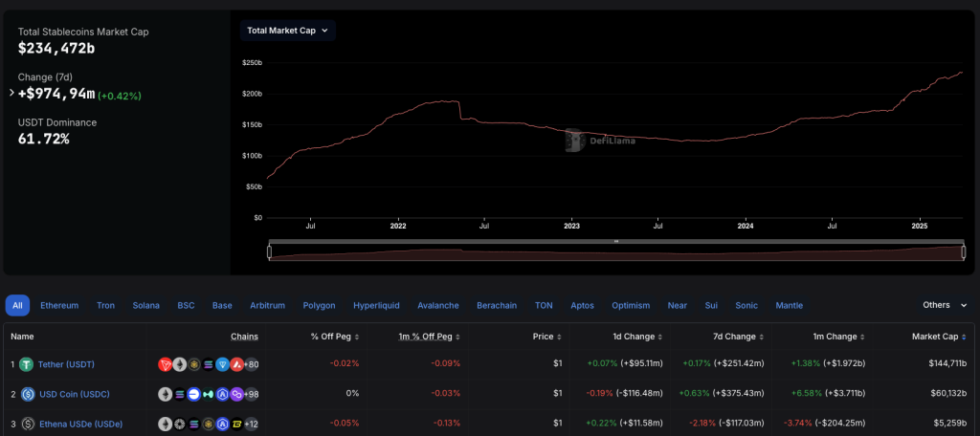The image size is (980, 436).
Task: Sort by 1m Change column arrows
Action: pos(863,337)
